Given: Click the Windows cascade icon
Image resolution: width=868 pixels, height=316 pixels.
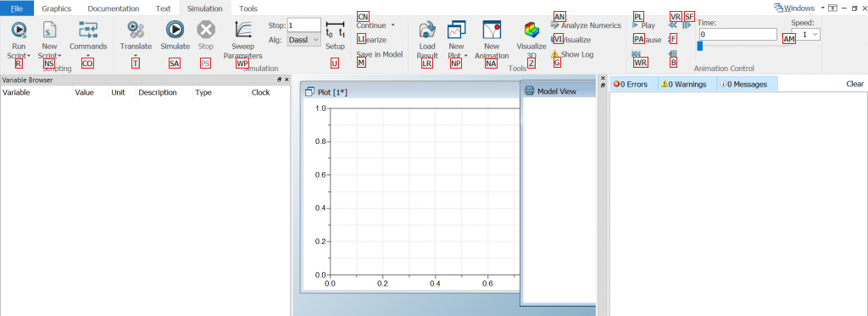Looking at the screenshot, I should pos(779,8).
